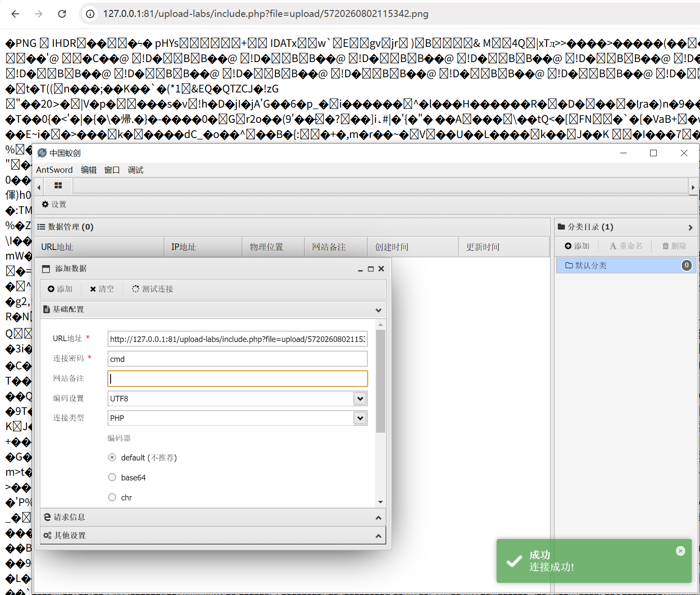
Task: Click the AntSword app logo icon
Action: click(42, 153)
